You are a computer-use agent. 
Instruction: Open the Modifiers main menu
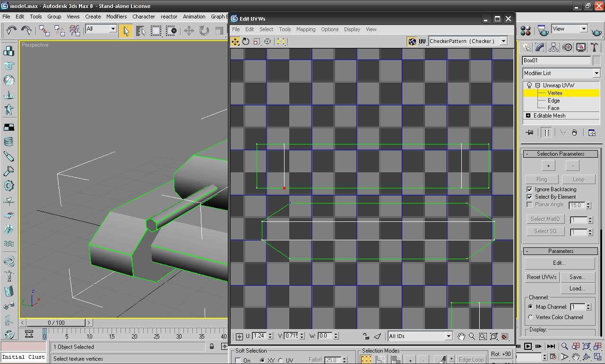point(116,17)
